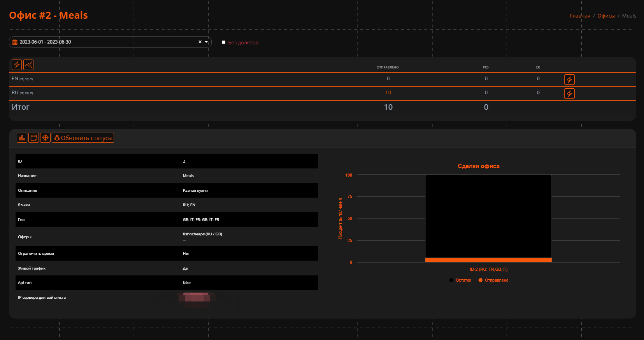The width and height of the screenshot is (644, 340).
Task: Click the snowflake freeze icon
Action: 45,138
